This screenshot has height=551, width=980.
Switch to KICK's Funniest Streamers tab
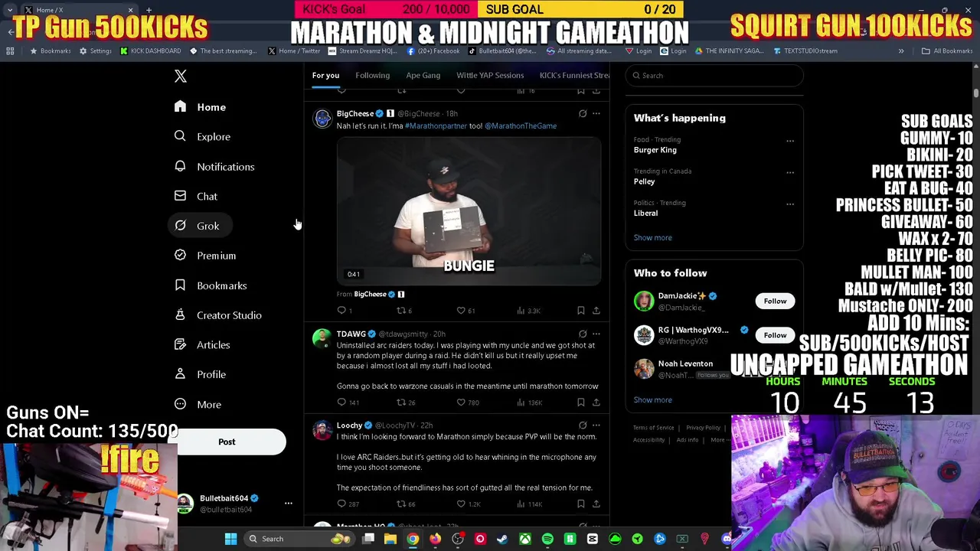(574, 75)
